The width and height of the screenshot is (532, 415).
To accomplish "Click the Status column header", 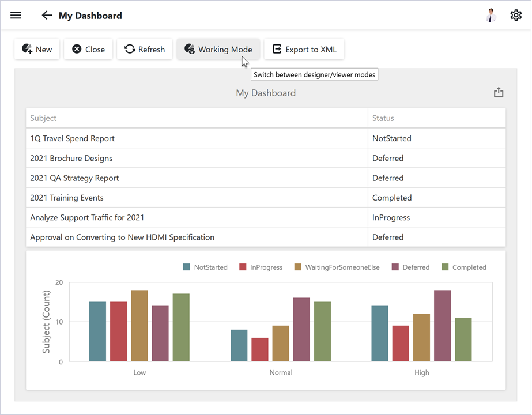I will 437,118.
